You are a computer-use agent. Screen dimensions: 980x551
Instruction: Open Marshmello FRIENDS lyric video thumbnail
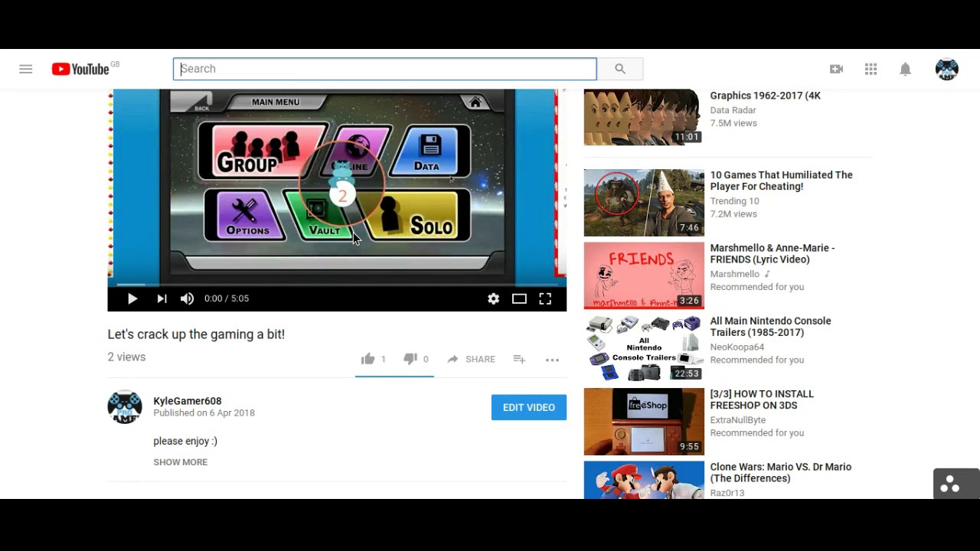tap(644, 275)
